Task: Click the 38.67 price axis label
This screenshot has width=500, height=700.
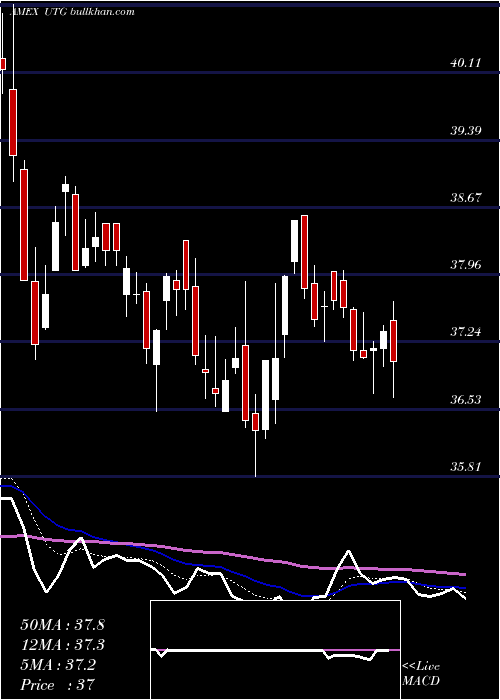Action: click(466, 197)
